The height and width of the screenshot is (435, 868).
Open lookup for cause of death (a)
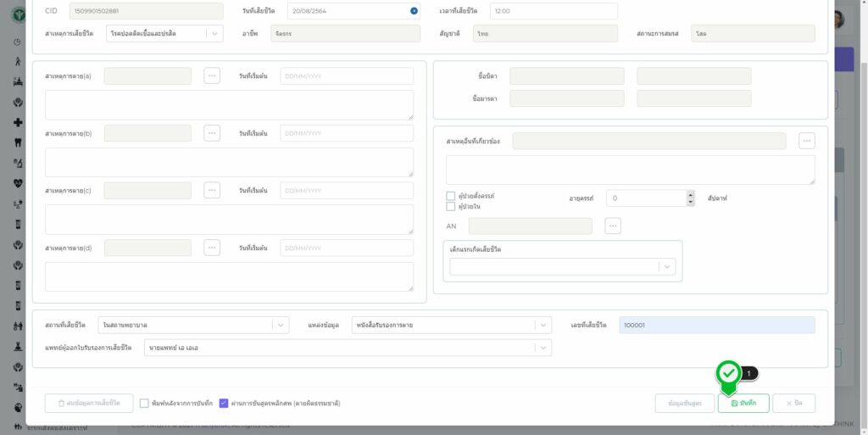click(212, 75)
